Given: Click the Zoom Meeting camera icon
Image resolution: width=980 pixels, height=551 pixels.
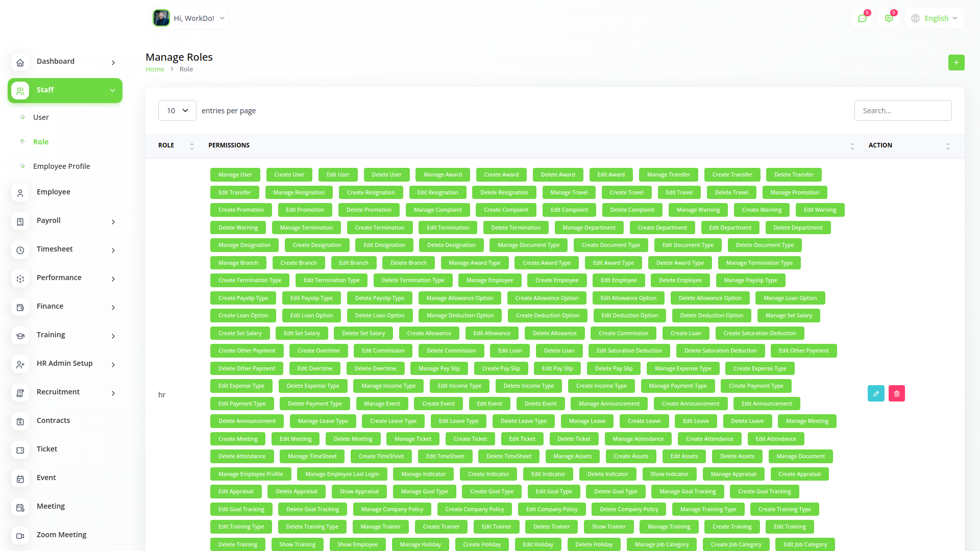Looking at the screenshot, I should (x=20, y=536).
